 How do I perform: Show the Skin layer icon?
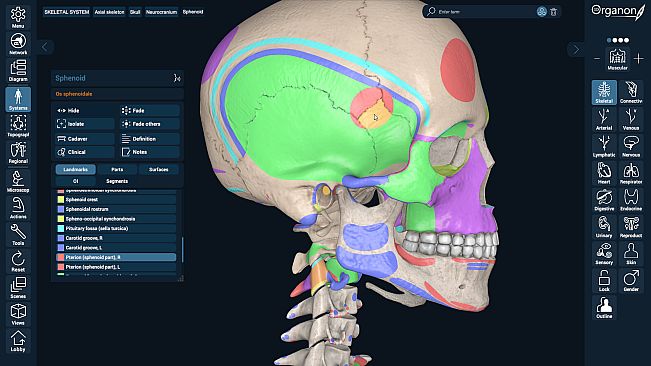631,254
